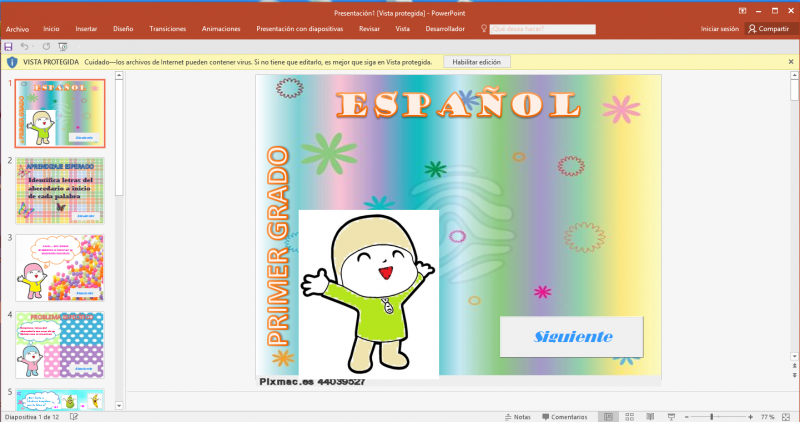This screenshot has height=422, width=800.
Task: Select slide 4 thumbnail Problema Cognitivo
Action: (60, 345)
